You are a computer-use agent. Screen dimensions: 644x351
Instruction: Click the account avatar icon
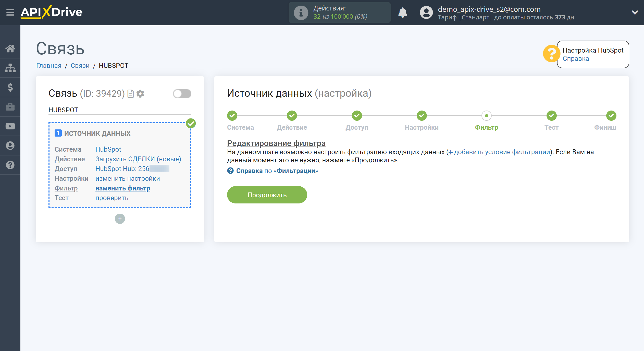pyautogui.click(x=426, y=13)
